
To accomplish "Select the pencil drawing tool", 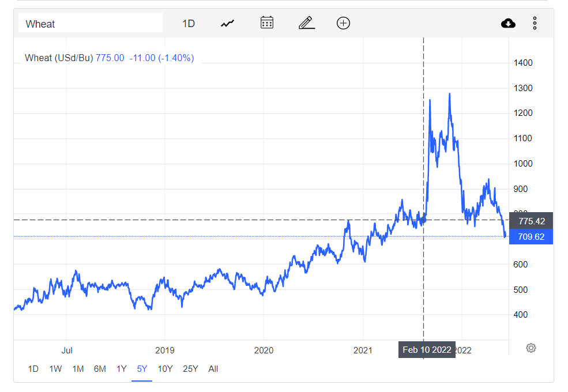I will coord(306,23).
